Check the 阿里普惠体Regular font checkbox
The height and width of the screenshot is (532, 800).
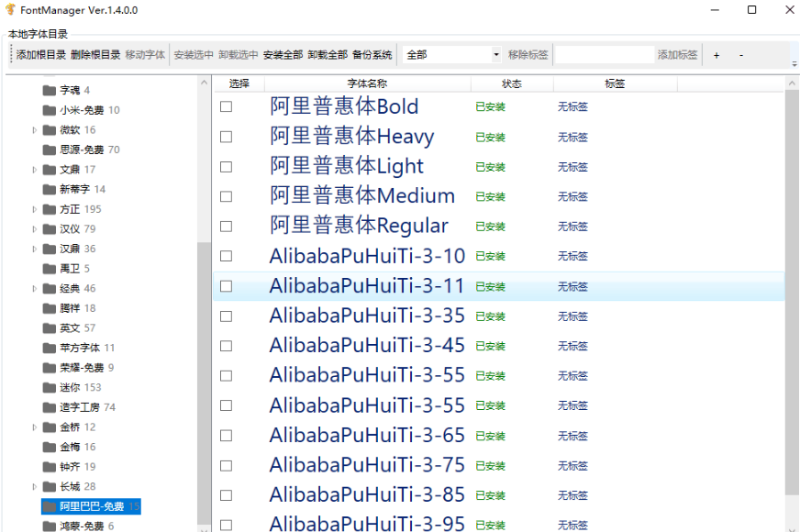click(x=226, y=226)
